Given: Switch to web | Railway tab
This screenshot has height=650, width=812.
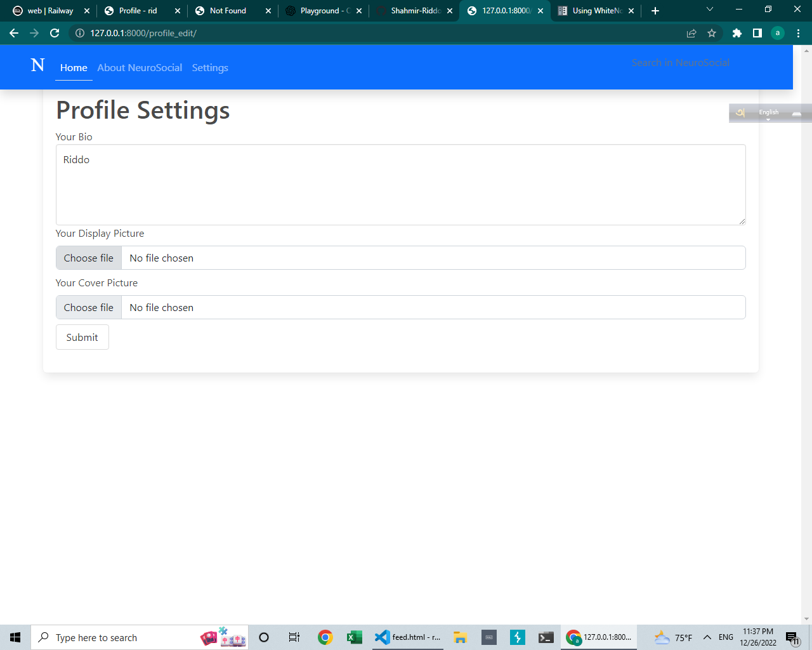Looking at the screenshot, I should (51, 11).
